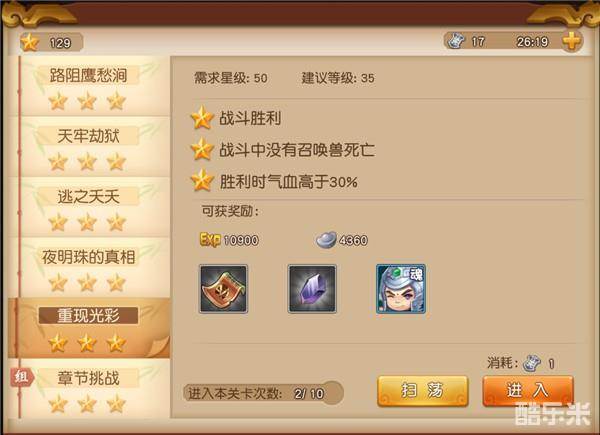Screen dimensions: 600x435
Task: Tap the golden plus icon to add stamina
Action: (571, 41)
